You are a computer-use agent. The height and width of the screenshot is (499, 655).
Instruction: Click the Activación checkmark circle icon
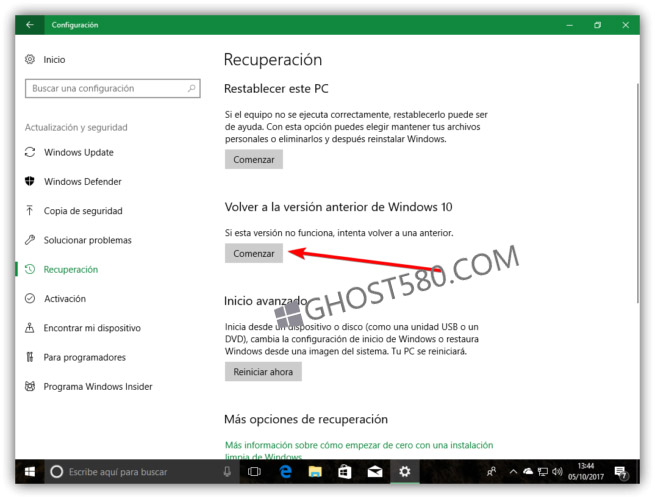pos(30,299)
